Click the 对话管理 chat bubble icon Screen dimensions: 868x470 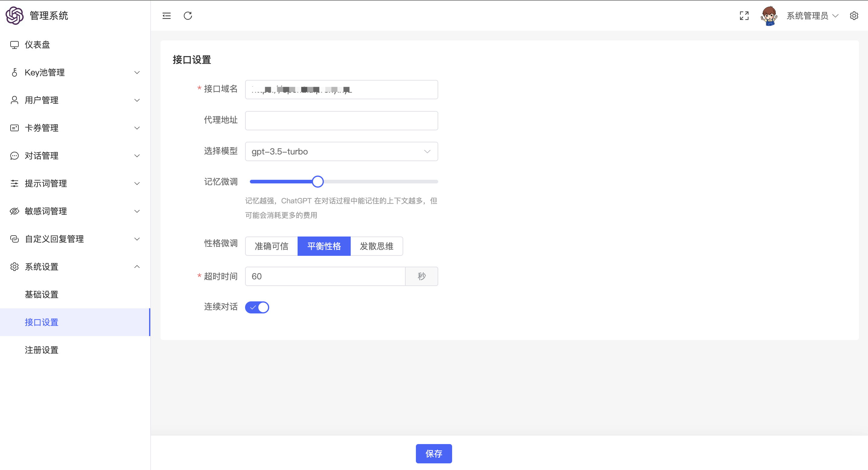pyautogui.click(x=14, y=156)
